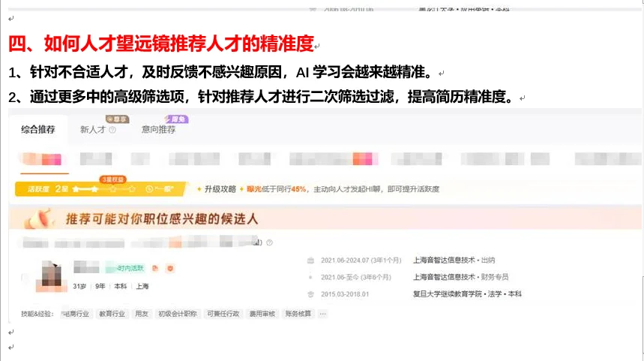Screen dimensions: 644x361
Task: Click the 上海音智达信息技术 · 出纳 work entry
Action: pyautogui.click(x=454, y=260)
